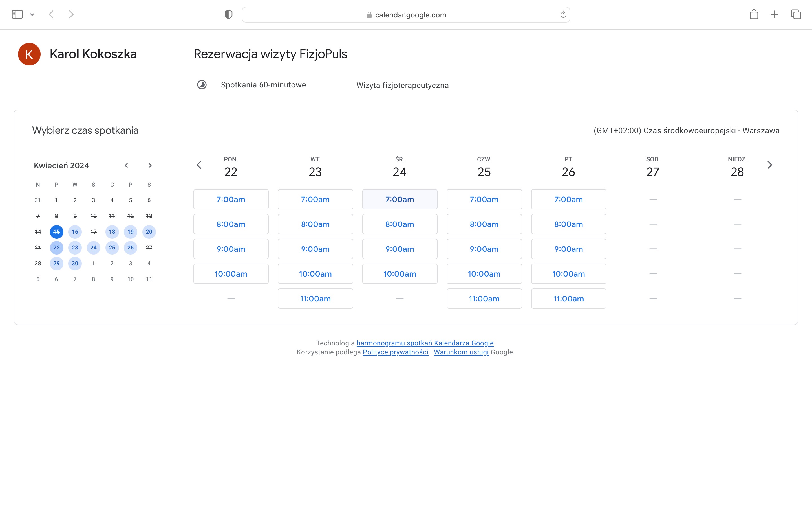The height and width of the screenshot is (508, 812).
Task: Show the tab overview icon
Action: [796, 14]
